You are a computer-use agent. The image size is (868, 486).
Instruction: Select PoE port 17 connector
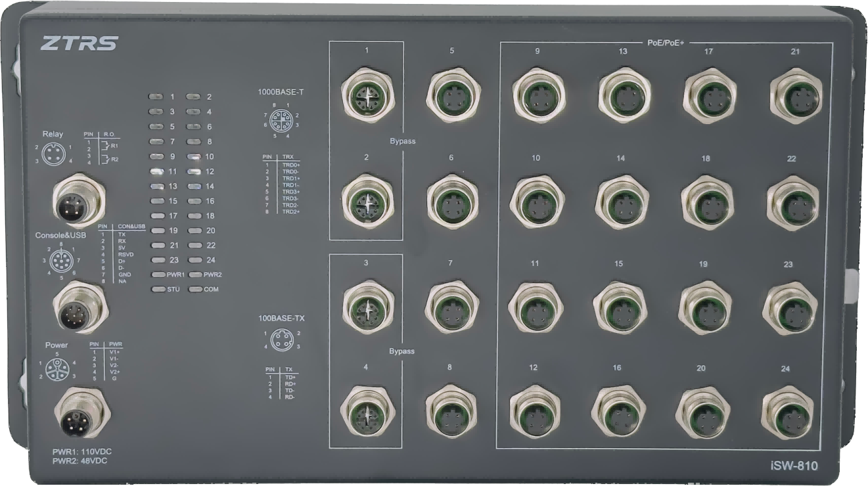pyautogui.click(x=710, y=95)
